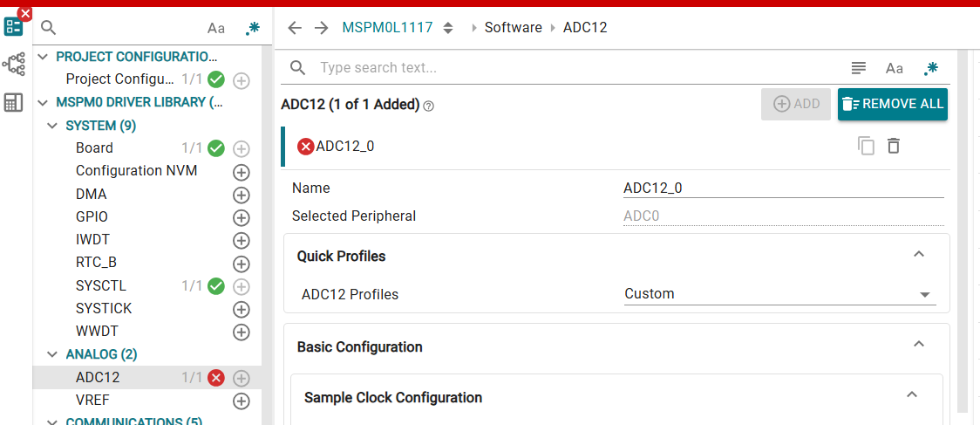Screen dimensions: 980x425
Task: Collapse the Quick Profiles section
Action: point(918,255)
